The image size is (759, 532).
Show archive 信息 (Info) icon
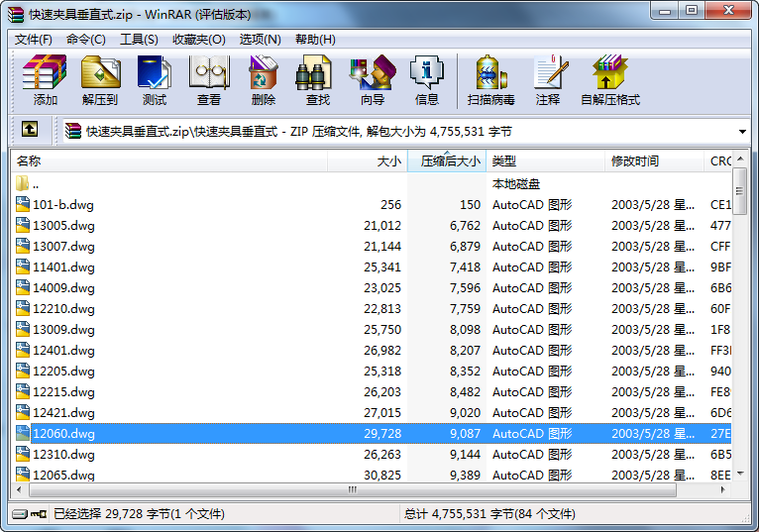click(x=426, y=72)
